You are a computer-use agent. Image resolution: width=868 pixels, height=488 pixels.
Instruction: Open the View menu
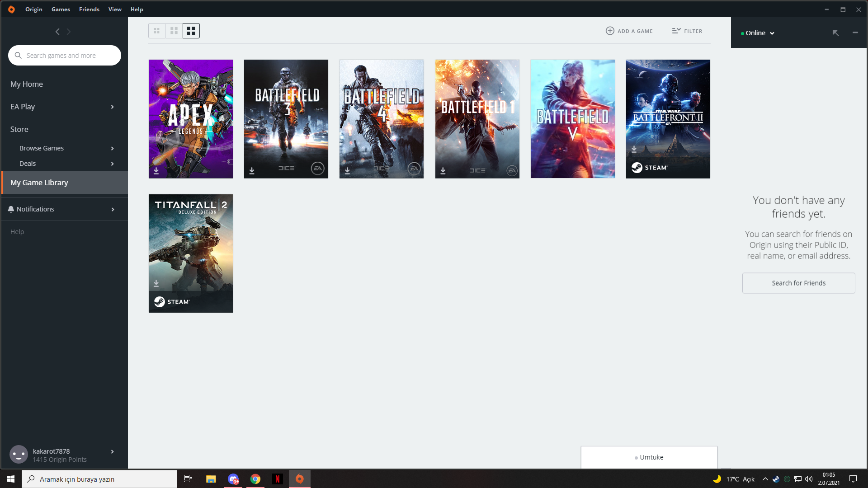point(115,9)
